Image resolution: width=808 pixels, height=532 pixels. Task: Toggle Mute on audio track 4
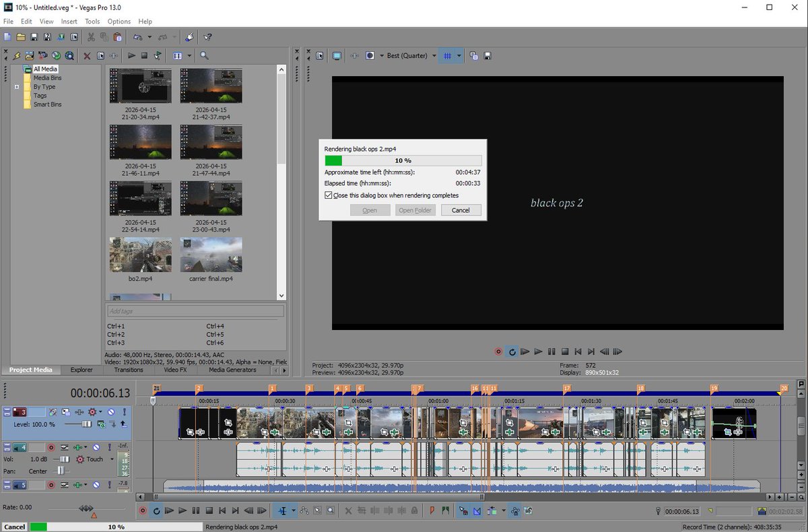tap(96, 447)
